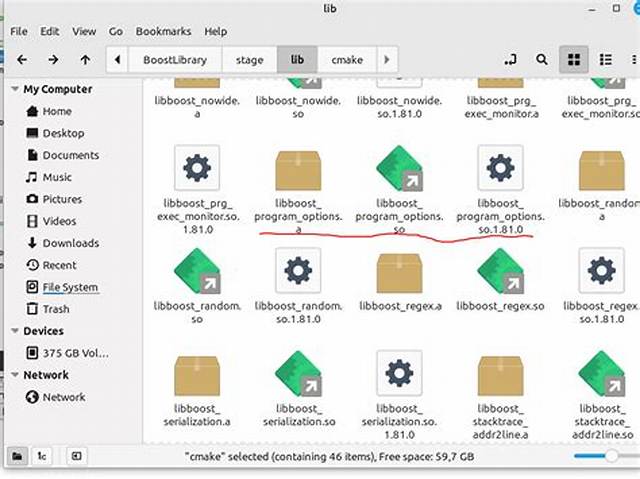Viewport: 640px width, 479px height.
Task: Select libboost_serialization.so.1.81.0 gear icon
Action: (x=399, y=373)
